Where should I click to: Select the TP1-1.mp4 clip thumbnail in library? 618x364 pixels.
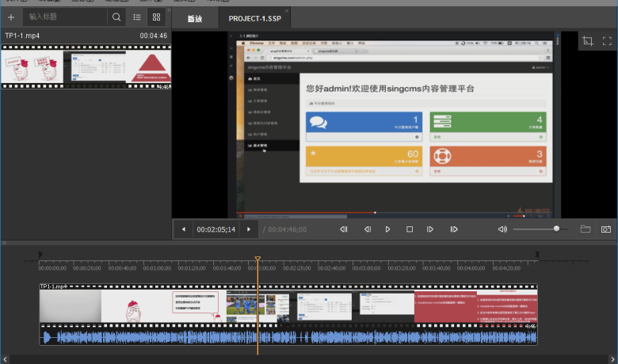pyautogui.click(x=86, y=66)
